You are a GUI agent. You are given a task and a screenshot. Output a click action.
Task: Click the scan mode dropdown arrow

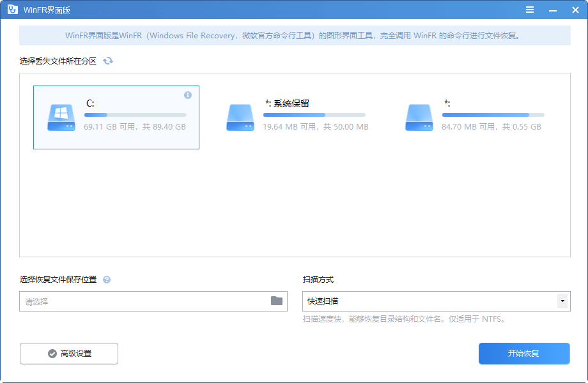tap(562, 301)
